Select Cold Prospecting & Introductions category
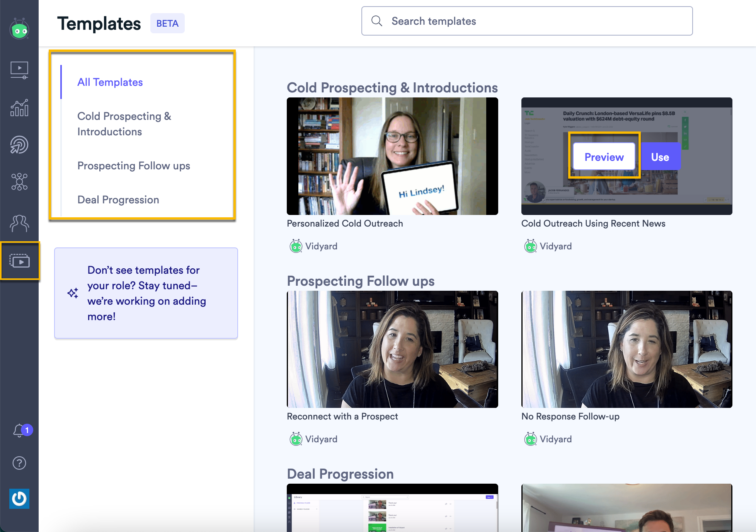Screen dimensions: 756x532 [x=124, y=124]
